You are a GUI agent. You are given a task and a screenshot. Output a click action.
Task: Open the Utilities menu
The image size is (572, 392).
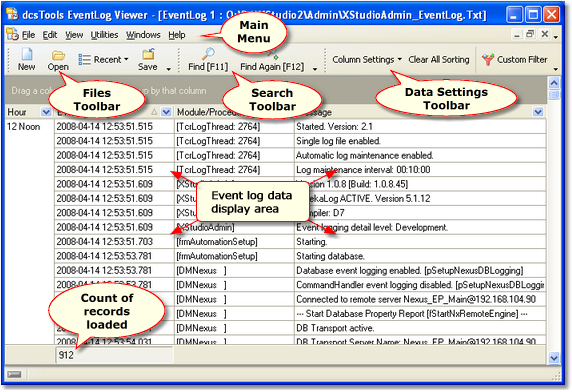pos(104,35)
